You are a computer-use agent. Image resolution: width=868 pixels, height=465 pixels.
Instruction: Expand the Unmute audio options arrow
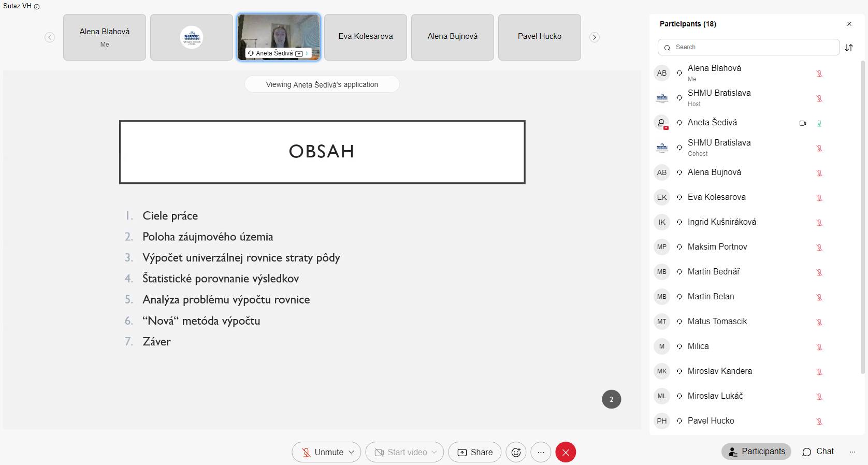352,452
